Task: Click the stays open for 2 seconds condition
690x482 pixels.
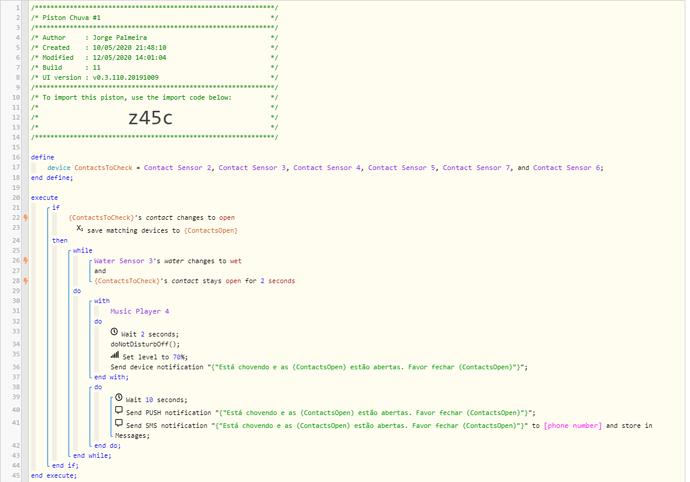Action: [195, 281]
